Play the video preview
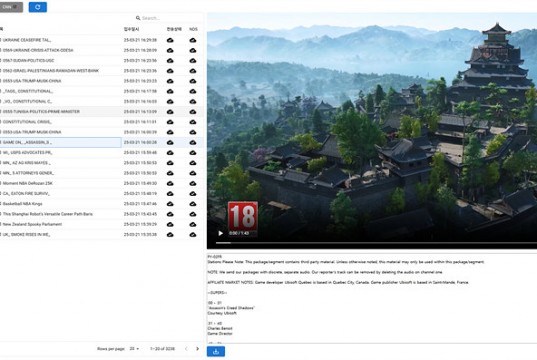 pyautogui.click(x=221, y=233)
